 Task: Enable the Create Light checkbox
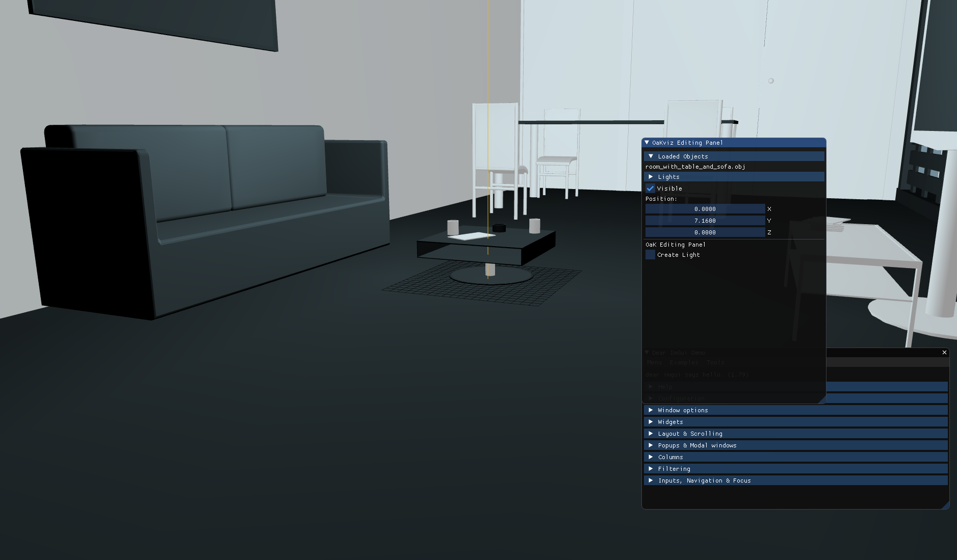tap(650, 255)
